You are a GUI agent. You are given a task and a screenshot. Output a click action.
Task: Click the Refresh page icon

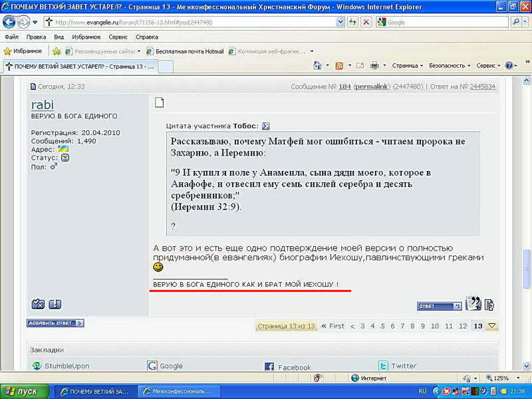pyautogui.click(x=352, y=22)
